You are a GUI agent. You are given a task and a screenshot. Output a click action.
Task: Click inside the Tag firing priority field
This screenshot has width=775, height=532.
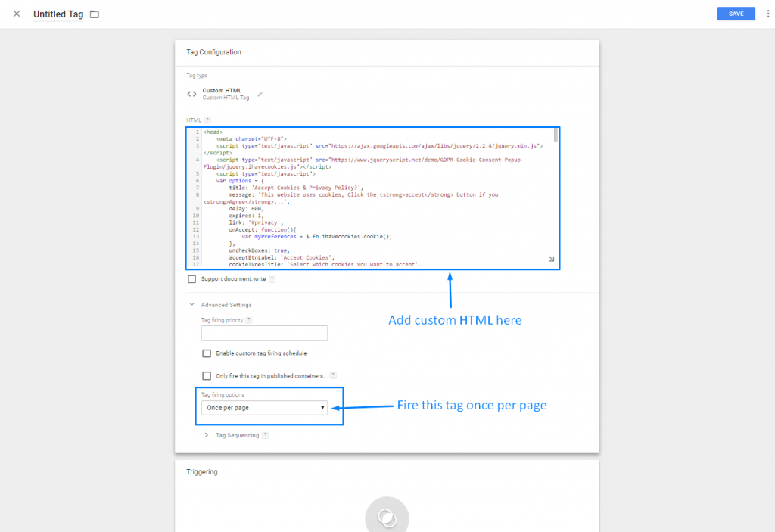pos(264,333)
